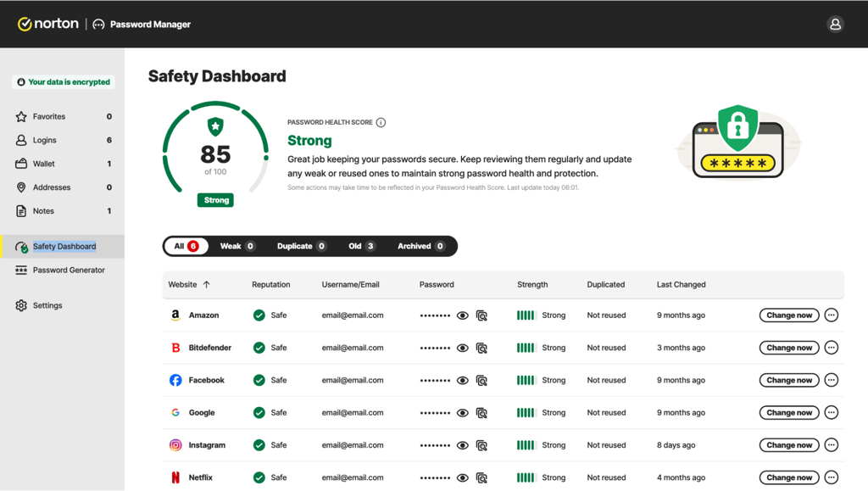Copy the Facebook password with copy icon
The height and width of the screenshot is (491, 868).
[x=481, y=380]
